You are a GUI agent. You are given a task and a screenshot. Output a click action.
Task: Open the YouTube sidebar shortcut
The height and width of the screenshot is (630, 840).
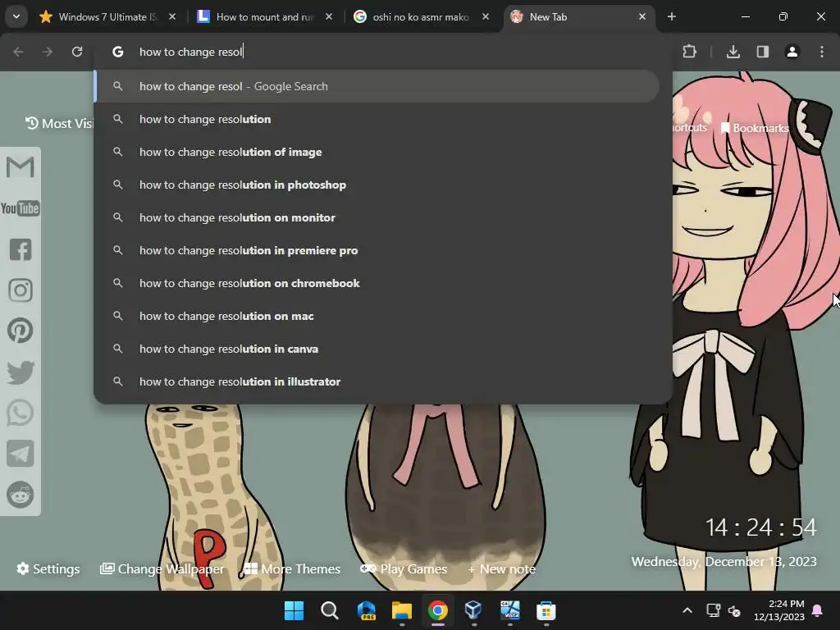coord(21,208)
